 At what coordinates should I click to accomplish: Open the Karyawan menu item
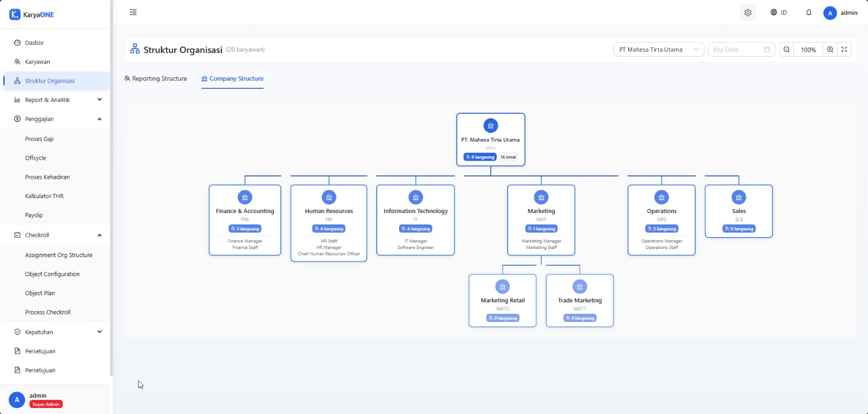(56, 62)
